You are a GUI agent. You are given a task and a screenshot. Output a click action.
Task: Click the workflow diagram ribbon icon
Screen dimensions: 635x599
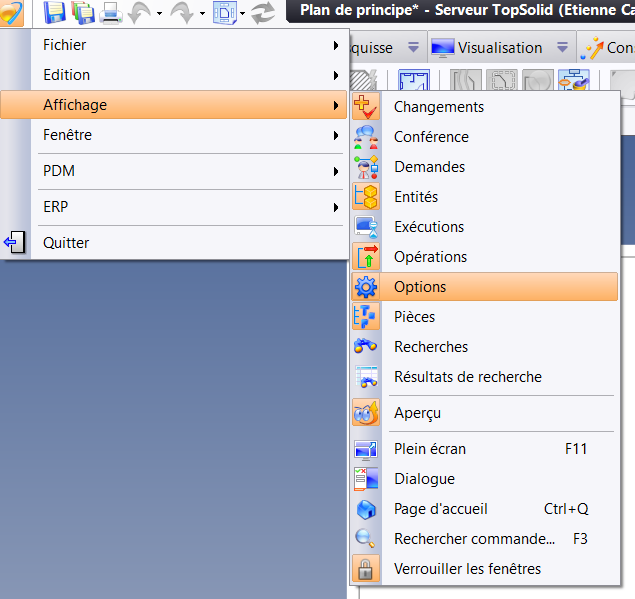click(573, 79)
